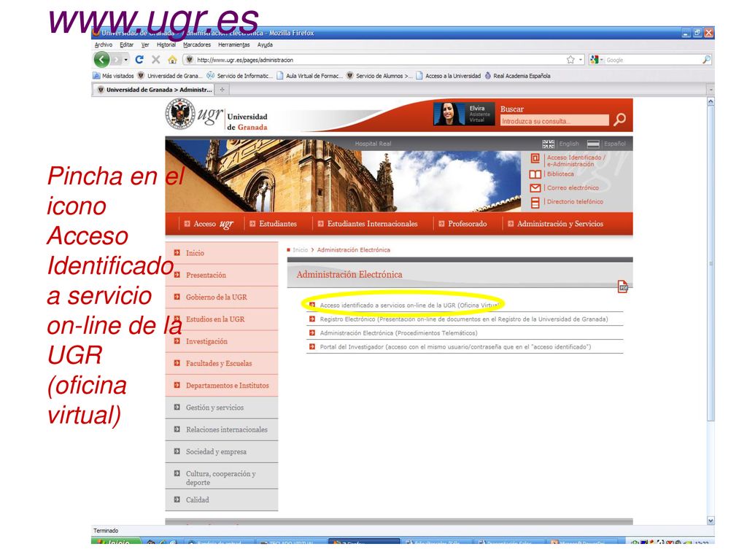Open the Acceso ugr navigation tab
Screen dimensions: 747x560
pyautogui.click(x=209, y=224)
